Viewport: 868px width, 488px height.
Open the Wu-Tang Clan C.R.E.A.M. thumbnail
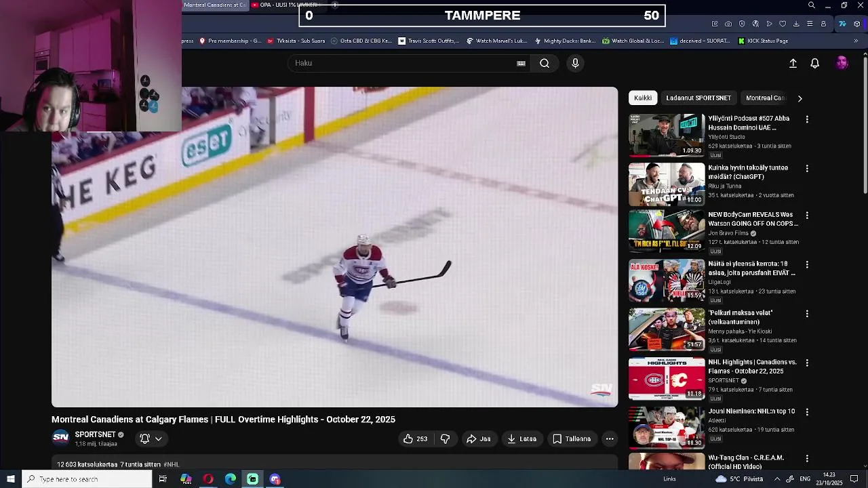667,462
